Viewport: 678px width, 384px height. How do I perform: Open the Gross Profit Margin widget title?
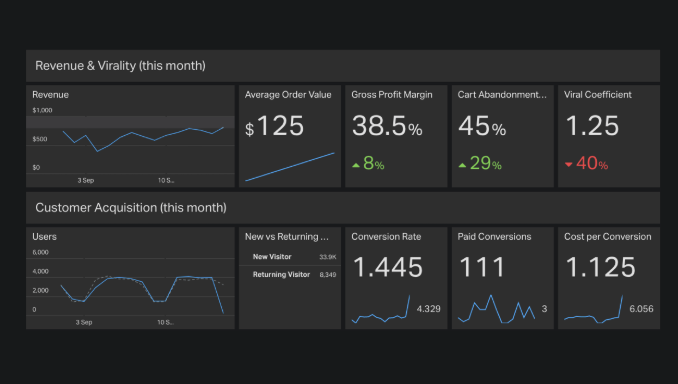(x=392, y=95)
